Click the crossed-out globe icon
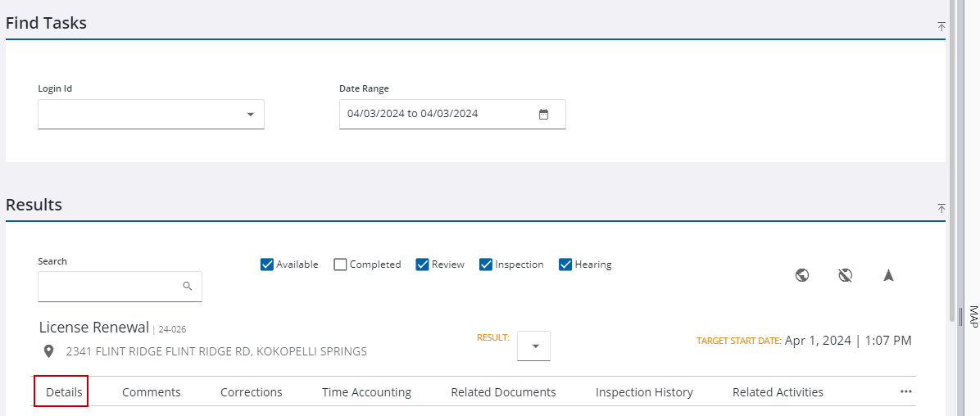Screen dimensions: 980x416 point(846,275)
